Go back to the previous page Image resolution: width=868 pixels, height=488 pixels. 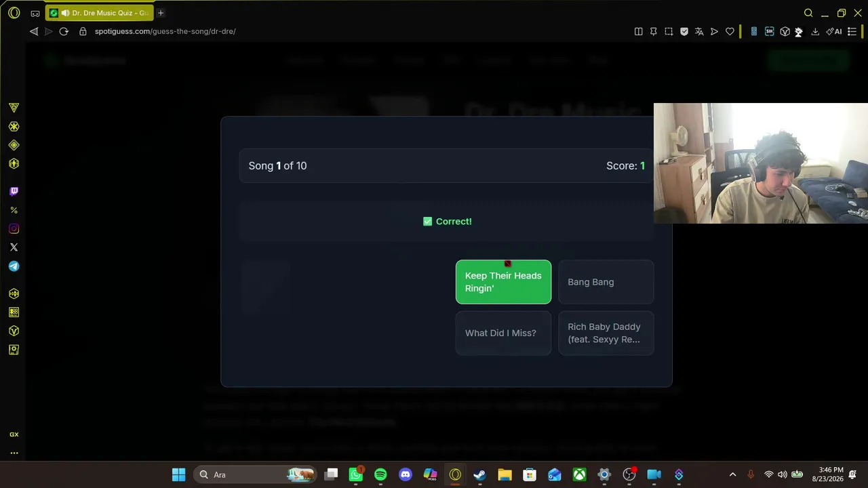coord(34,31)
